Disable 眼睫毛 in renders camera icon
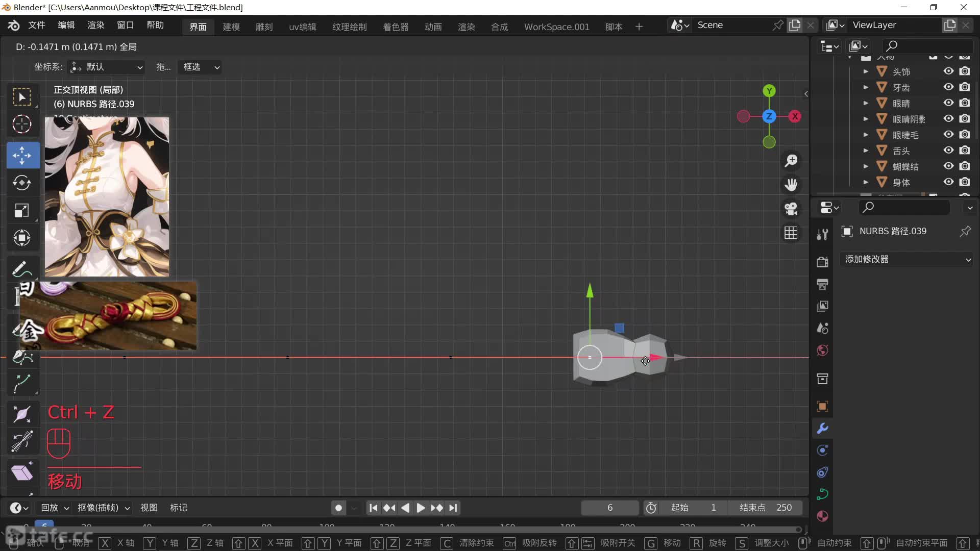 (x=965, y=135)
